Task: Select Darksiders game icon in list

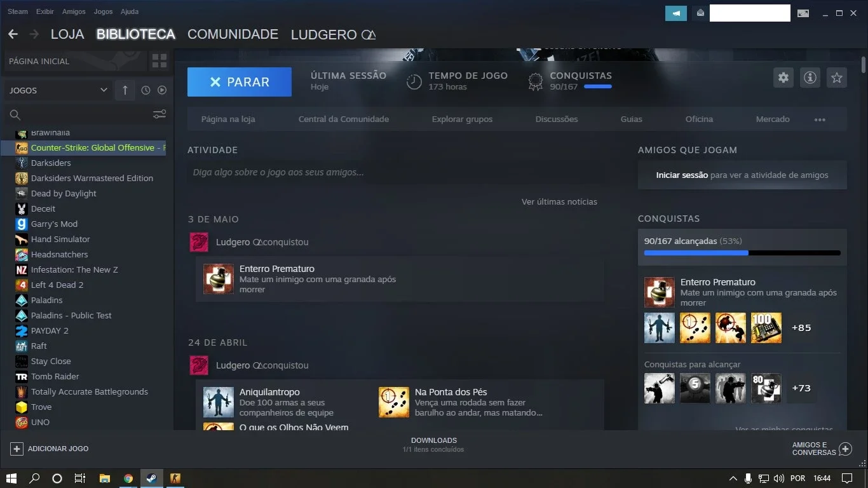Action: tap(22, 163)
